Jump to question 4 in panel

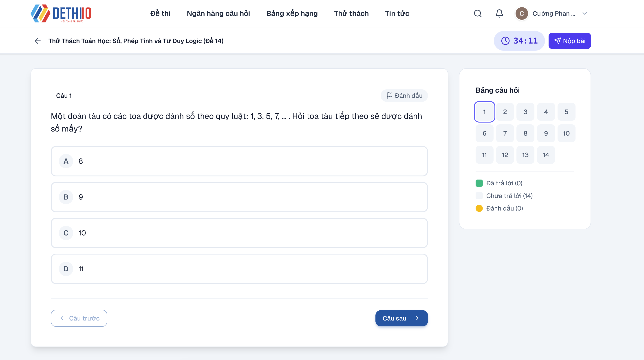click(546, 112)
